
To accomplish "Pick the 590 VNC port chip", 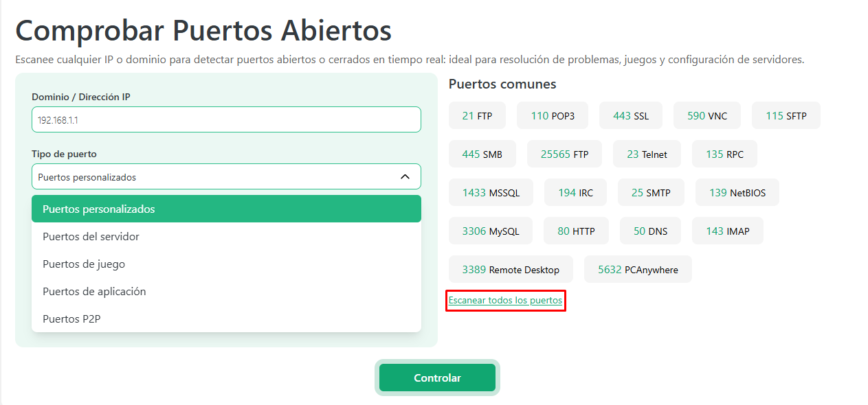I will coord(706,116).
